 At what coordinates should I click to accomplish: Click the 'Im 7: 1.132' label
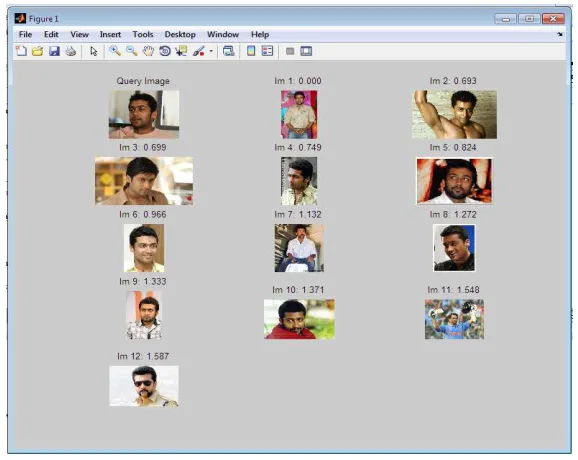pyautogui.click(x=298, y=215)
